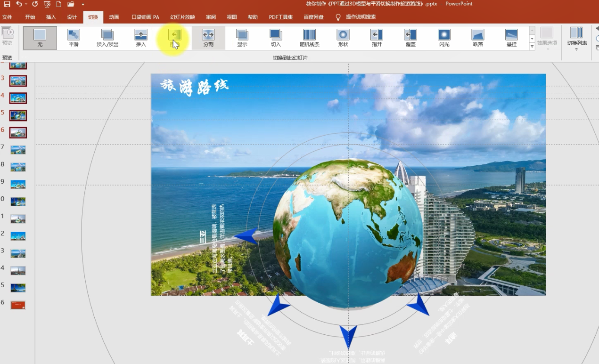Apply the 覆盖 cover transition
Viewport: 599px width, 364px height.
(x=410, y=38)
